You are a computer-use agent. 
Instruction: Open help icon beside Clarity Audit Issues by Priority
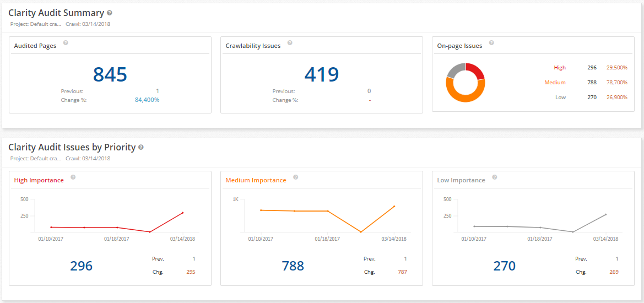pos(141,147)
